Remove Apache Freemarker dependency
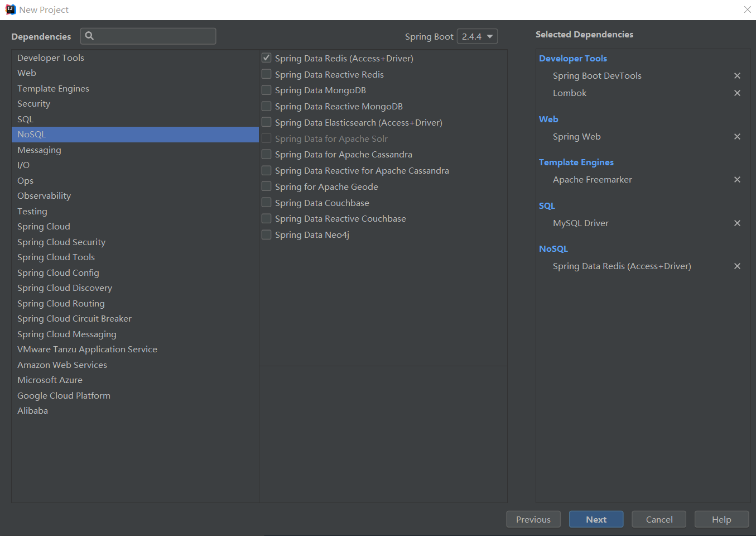This screenshot has height=536, width=756. pos(737,180)
